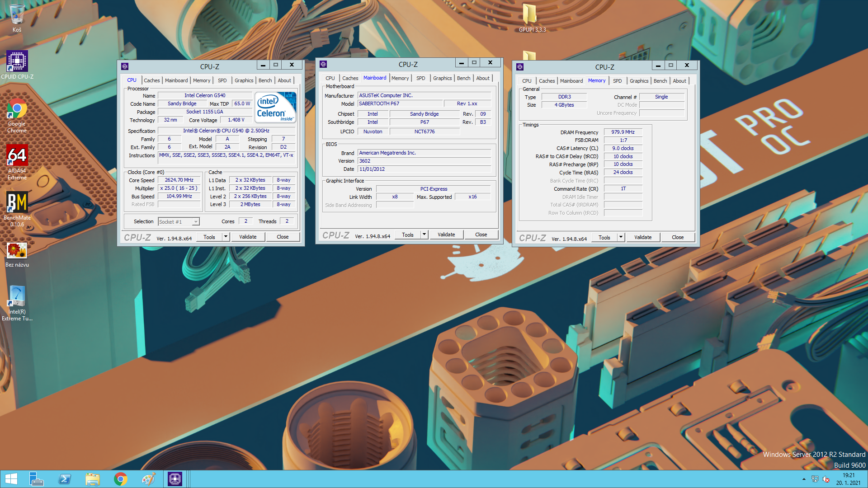Open Chrome from the taskbar
This screenshot has width=868, height=488.
(120, 479)
